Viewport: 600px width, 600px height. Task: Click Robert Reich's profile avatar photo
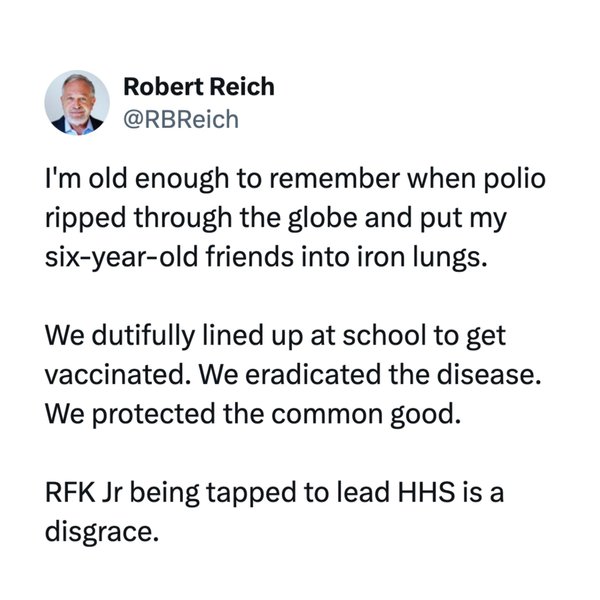78,103
